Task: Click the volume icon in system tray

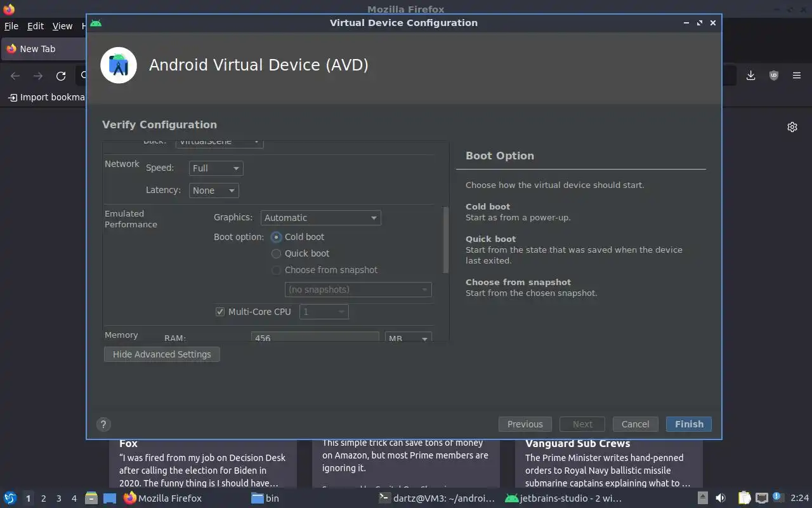Action: (721, 498)
